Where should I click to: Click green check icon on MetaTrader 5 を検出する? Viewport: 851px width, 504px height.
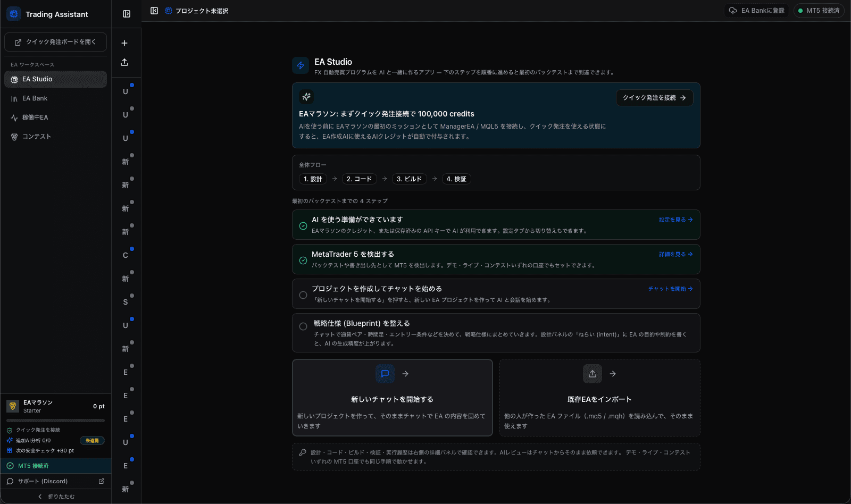[303, 261]
